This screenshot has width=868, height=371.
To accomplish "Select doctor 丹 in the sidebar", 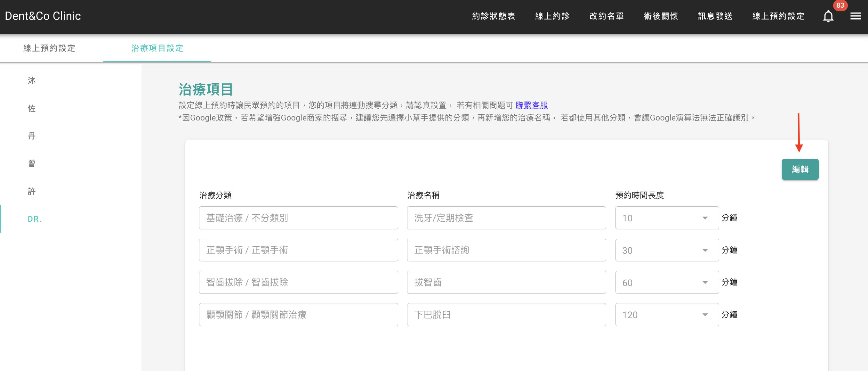I will pos(32,136).
